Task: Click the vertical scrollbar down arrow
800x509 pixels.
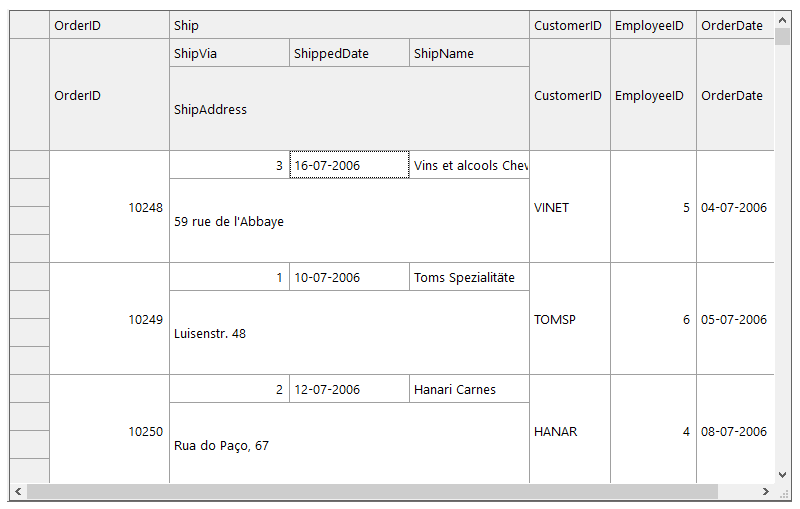Action: pos(782,474)
